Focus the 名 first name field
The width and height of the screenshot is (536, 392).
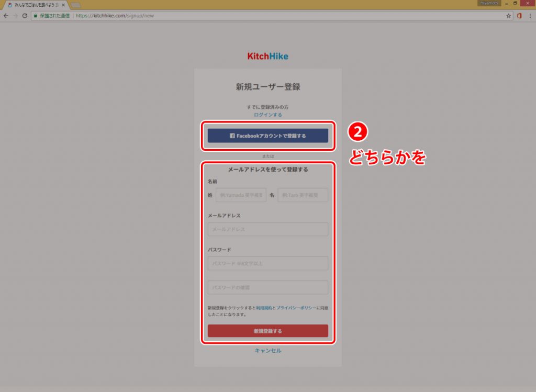pyautogui.click(x=303, y=195)
